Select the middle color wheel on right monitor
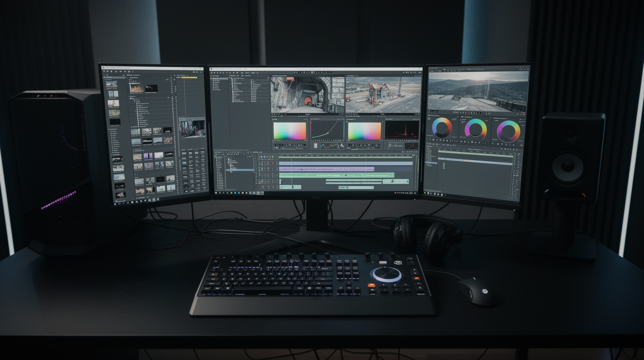 (x=475, y=129)
